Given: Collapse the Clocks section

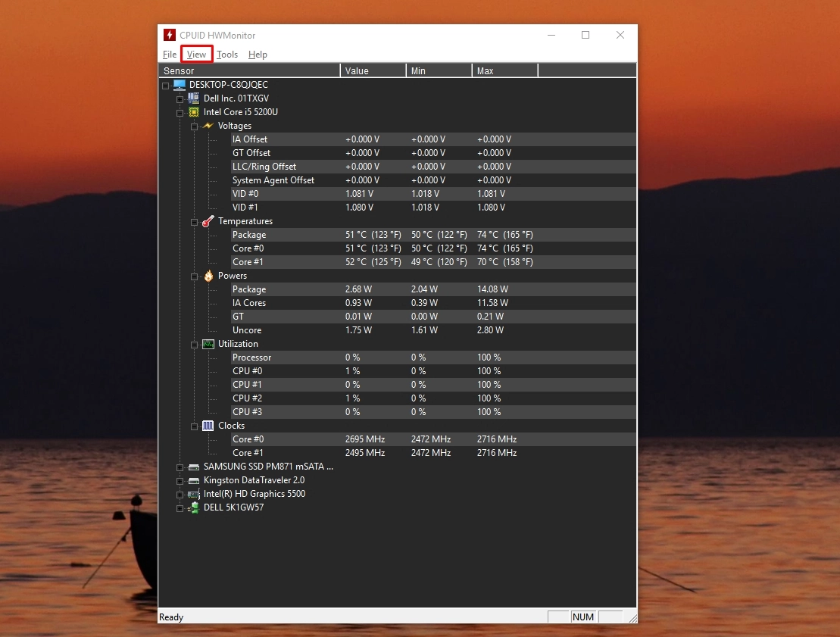Looking at the screenshot, I should click(195, 426).
